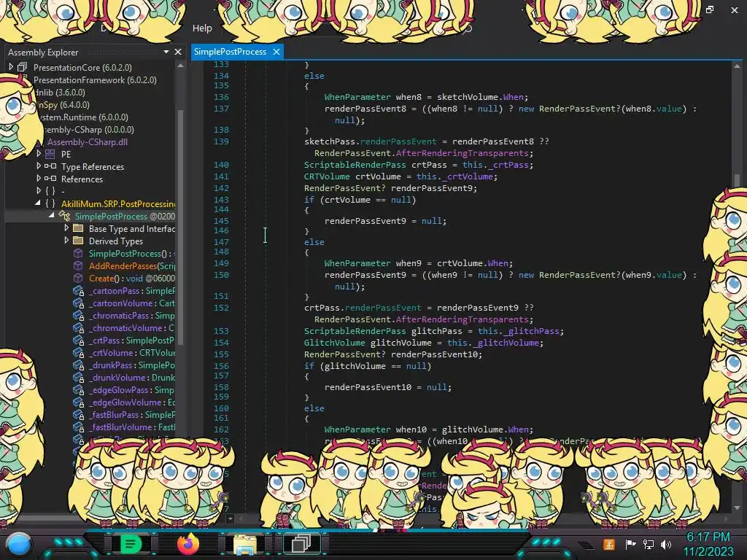Click the AddRenderPasses method icon

tap(78, 265)
